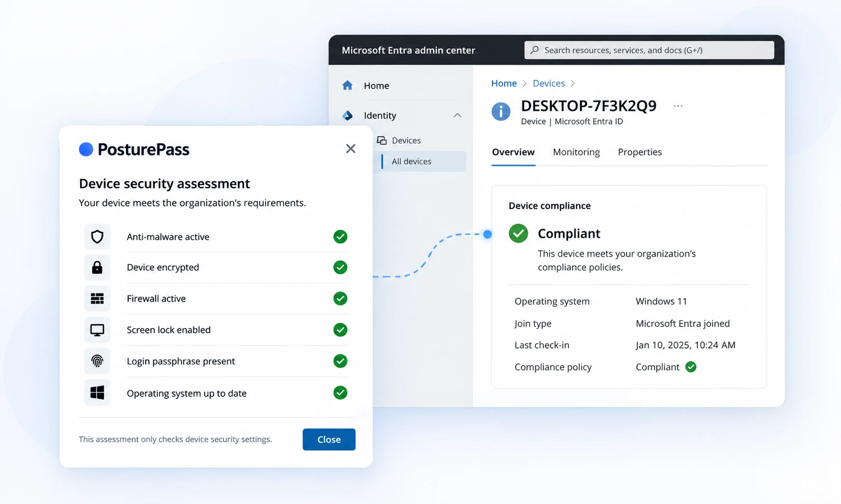841x504 pixels.
Task: Click the fingerprint icon for Login passphrase
Action: (97, 361)
